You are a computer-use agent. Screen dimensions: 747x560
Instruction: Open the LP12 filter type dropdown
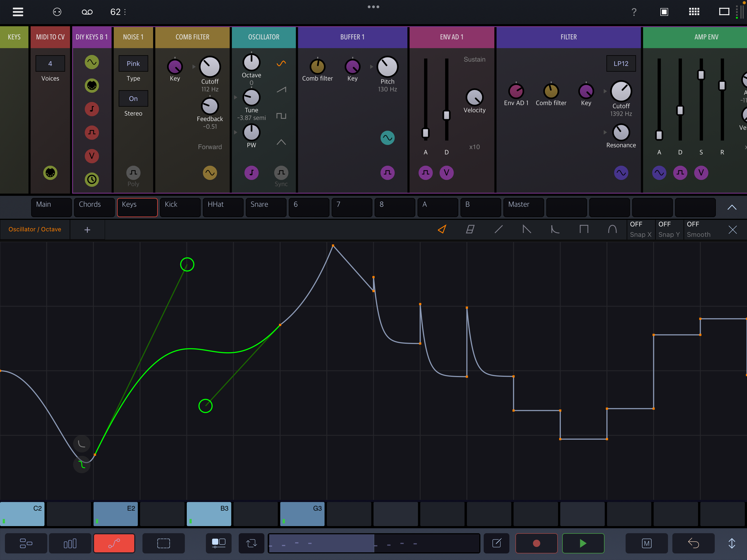click(x=621, y=63)
